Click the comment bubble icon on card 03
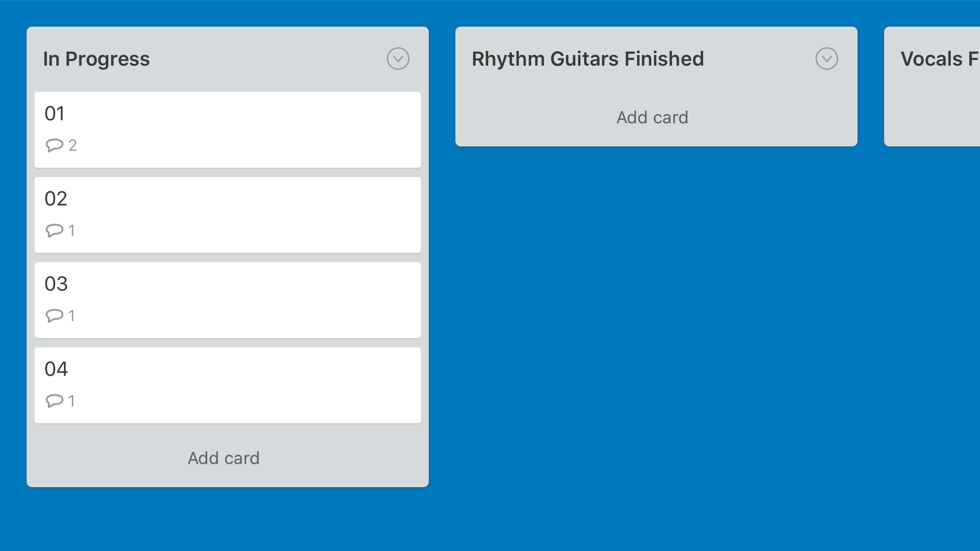Viewport: 980px width, 551px height. coord(55,315)
